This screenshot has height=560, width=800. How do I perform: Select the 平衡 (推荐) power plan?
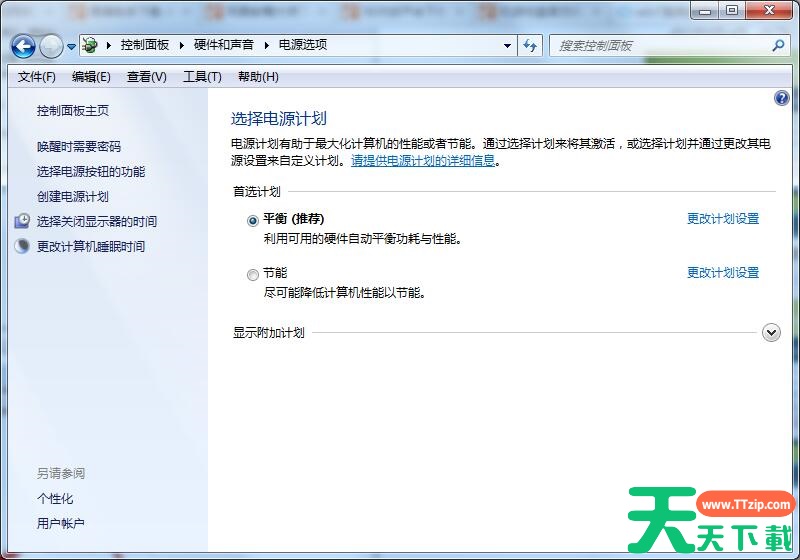click(252, 220)
